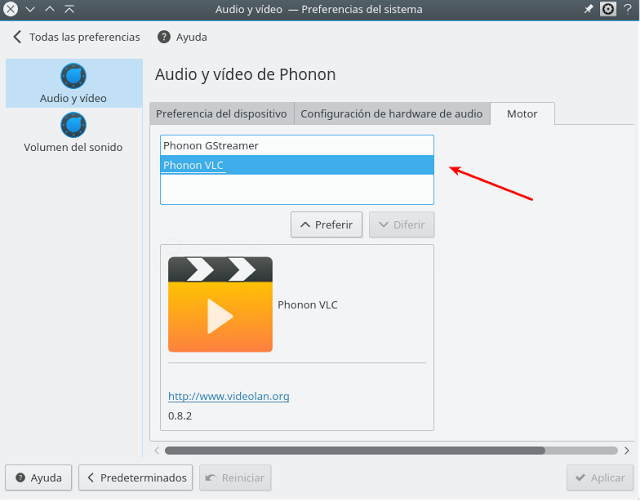
Task: Pin the window with the pushpin icon
Action: coord(588,9)
